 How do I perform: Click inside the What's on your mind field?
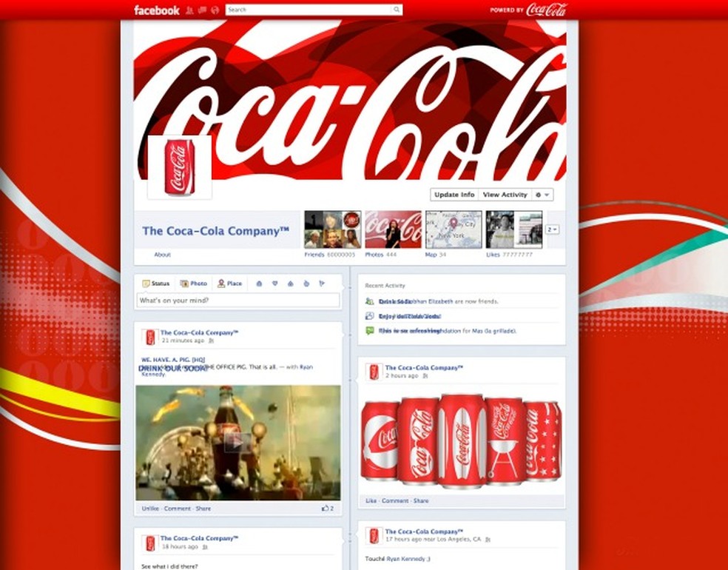(x=237, y=301)
